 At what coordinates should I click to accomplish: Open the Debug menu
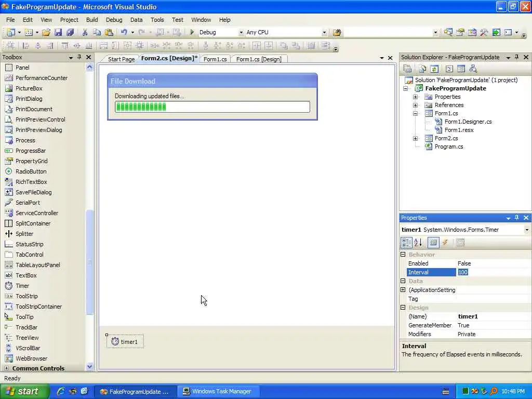pyautogui.click(x=114, y=20)
